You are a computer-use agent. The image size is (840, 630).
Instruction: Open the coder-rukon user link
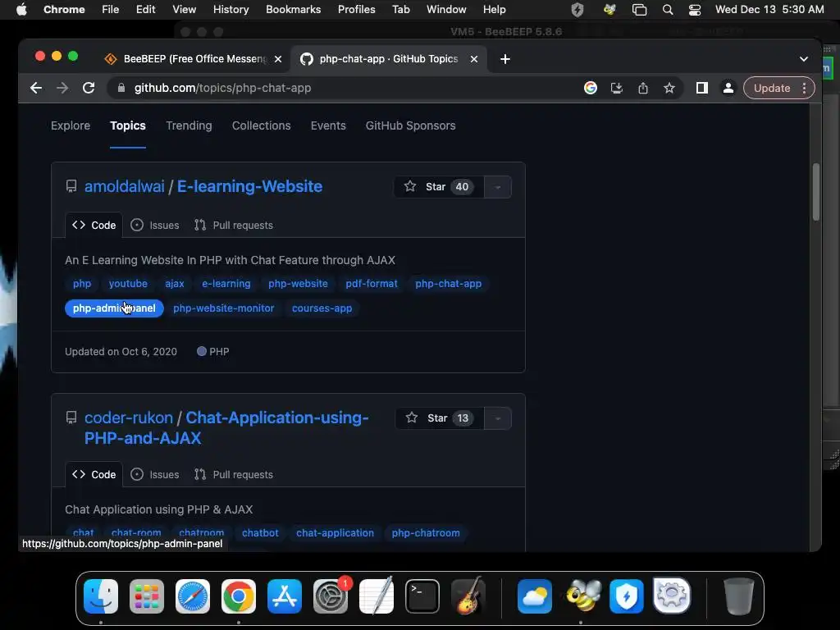coord(129,418)
